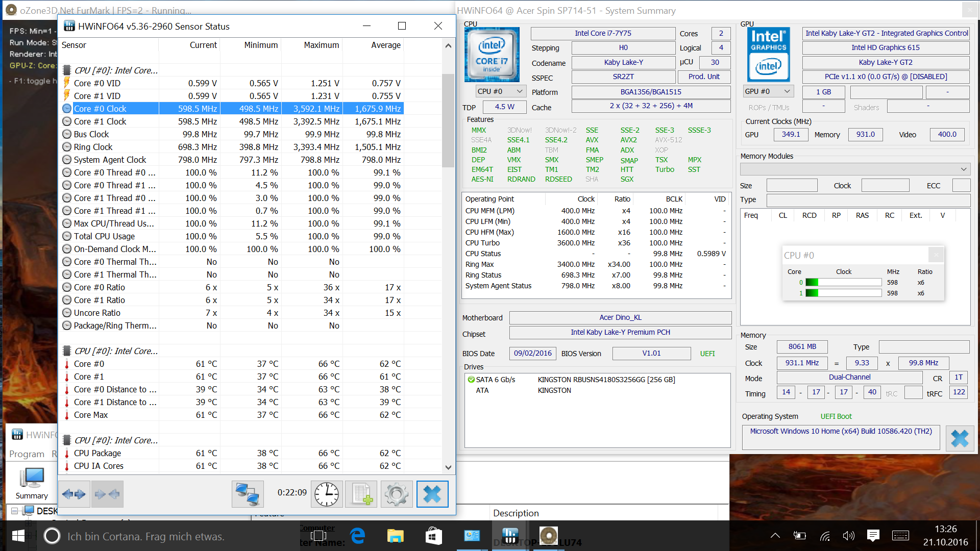The image size is (980, 551).
Task: Open the Program menu
Action: [x=27, y=454]
